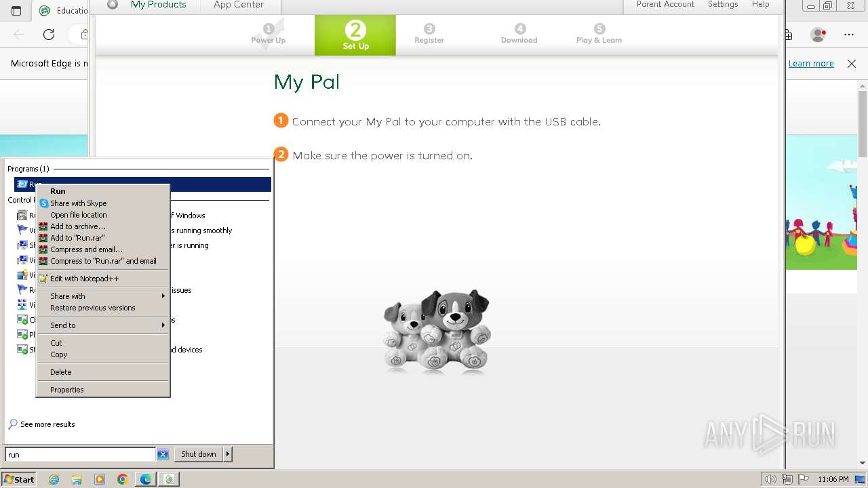The width and height of the screenshot is (868, 488).
Task: Click the Notepad++ icon in context menu
Action: click(x=43, y=279)
